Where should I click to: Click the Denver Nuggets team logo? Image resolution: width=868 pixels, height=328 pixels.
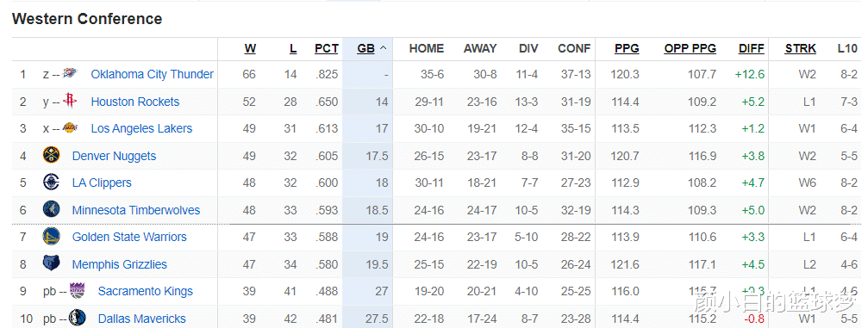point(52,155)
